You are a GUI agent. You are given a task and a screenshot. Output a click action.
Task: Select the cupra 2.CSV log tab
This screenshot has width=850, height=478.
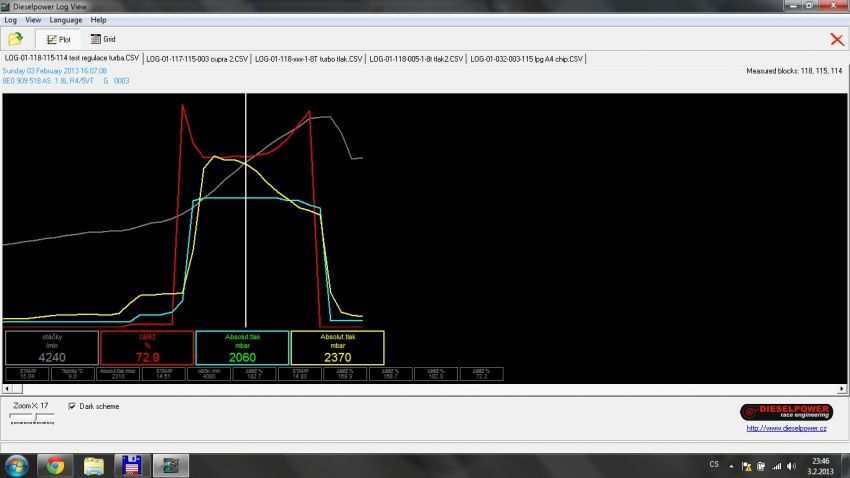196,59
